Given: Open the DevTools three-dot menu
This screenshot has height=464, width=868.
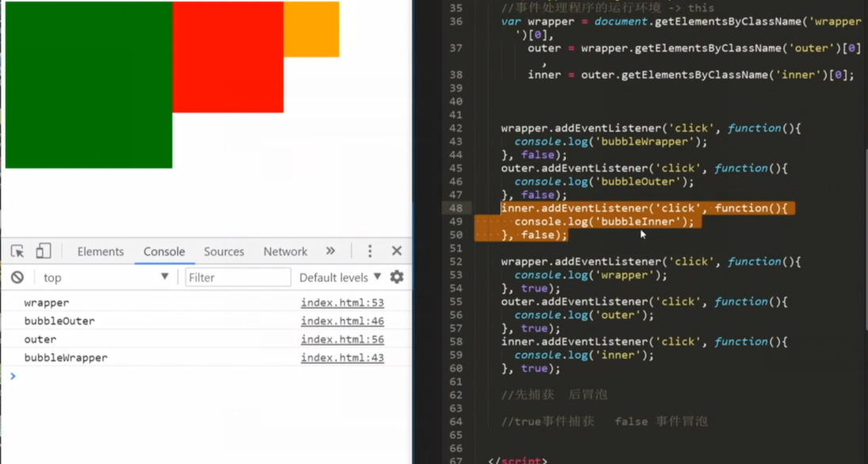Looking at the screenshot, I should [x=370, y=251].
